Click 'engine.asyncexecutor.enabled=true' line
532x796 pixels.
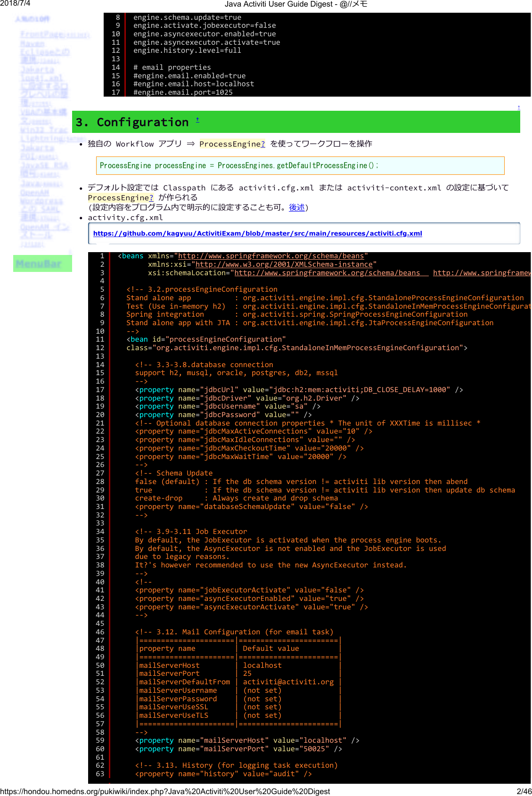click(205, 34)
